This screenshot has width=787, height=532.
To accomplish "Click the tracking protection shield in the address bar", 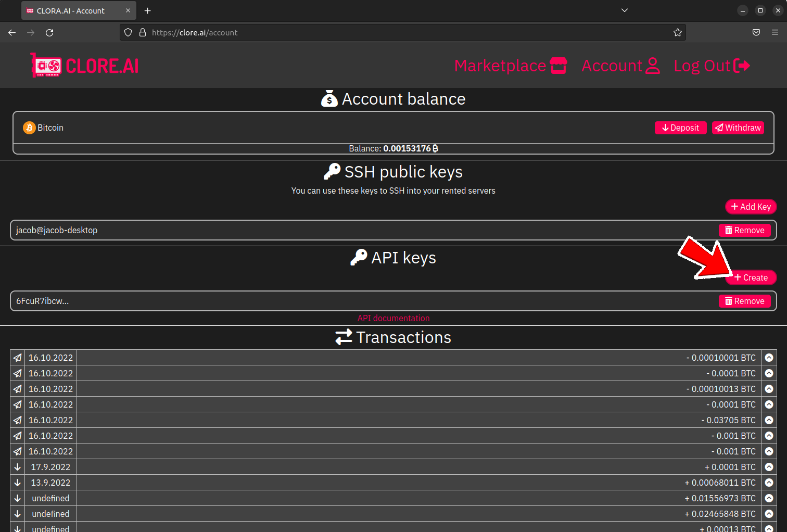I will click(128, 32).
